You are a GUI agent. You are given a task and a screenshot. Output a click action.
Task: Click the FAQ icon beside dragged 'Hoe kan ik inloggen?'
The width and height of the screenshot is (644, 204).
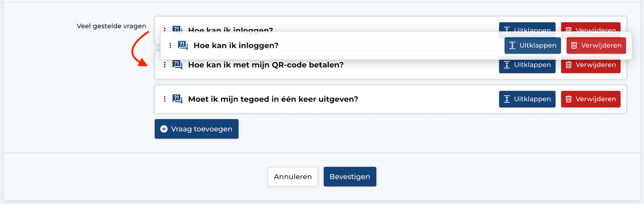pyautogui.click(x=183, y=46)
